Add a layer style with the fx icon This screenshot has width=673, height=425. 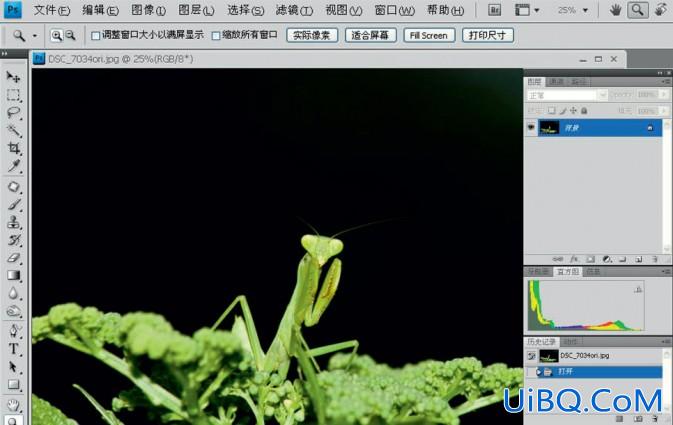point(574,259)
